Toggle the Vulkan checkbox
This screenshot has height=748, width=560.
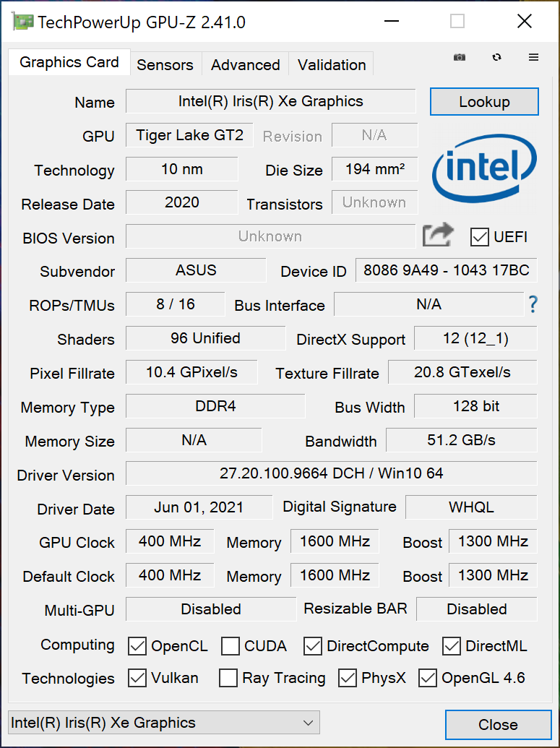137,678
